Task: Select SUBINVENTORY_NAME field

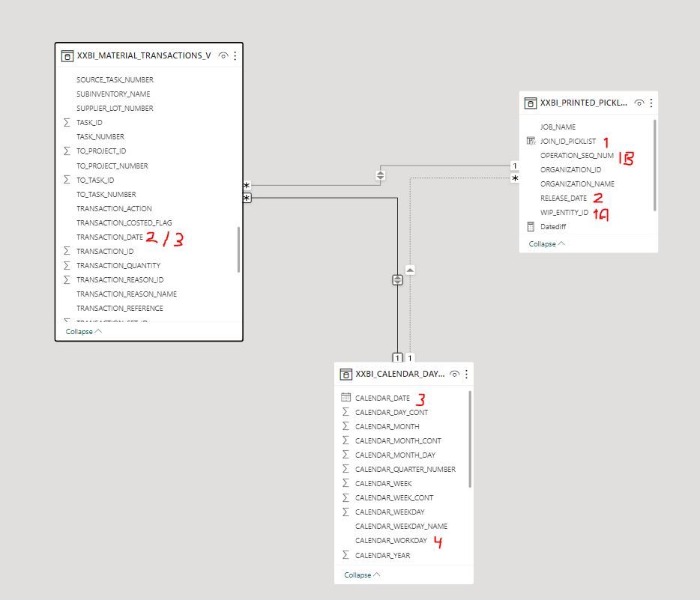Action: point(113,94)
